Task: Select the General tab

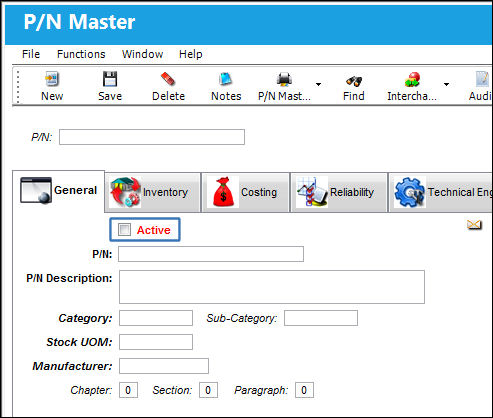Action: click(59, 190)
